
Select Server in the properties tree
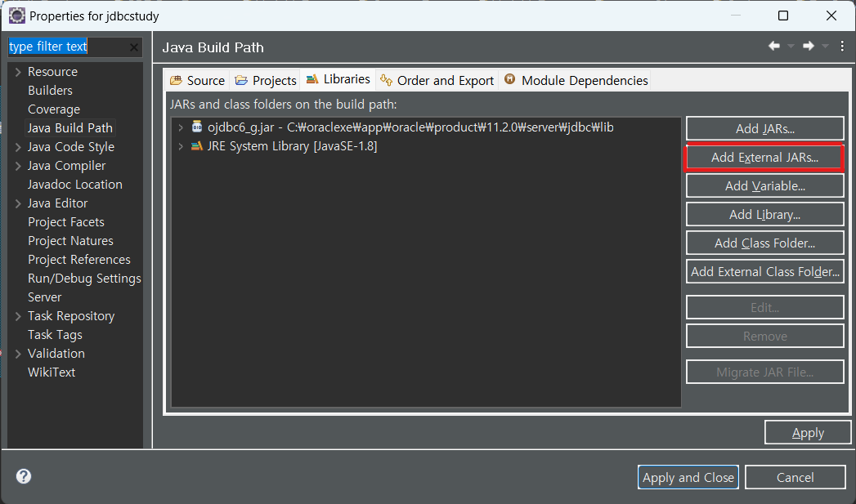point(45,297)
